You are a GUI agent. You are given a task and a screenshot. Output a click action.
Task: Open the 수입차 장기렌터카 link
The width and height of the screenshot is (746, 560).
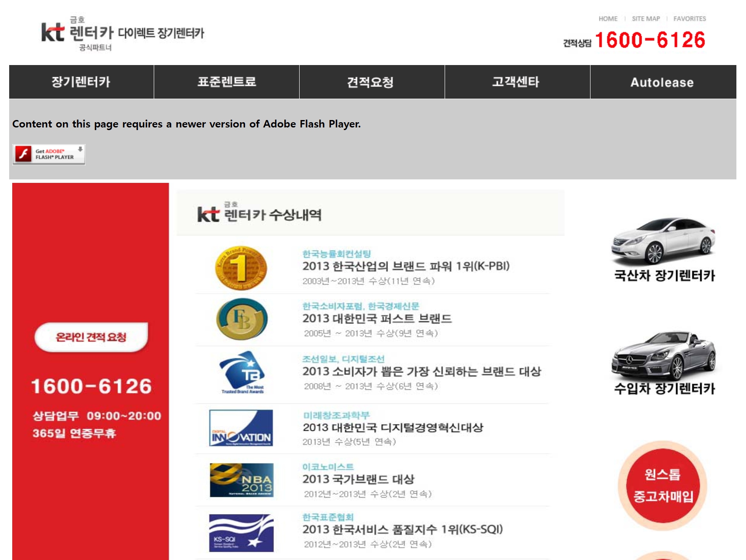(x=664, y=388)
